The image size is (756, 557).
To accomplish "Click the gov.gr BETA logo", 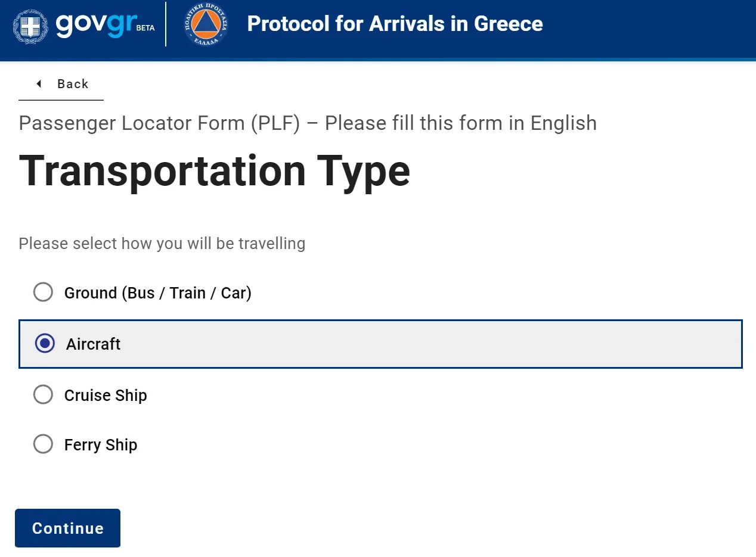I will pos(105,24).
